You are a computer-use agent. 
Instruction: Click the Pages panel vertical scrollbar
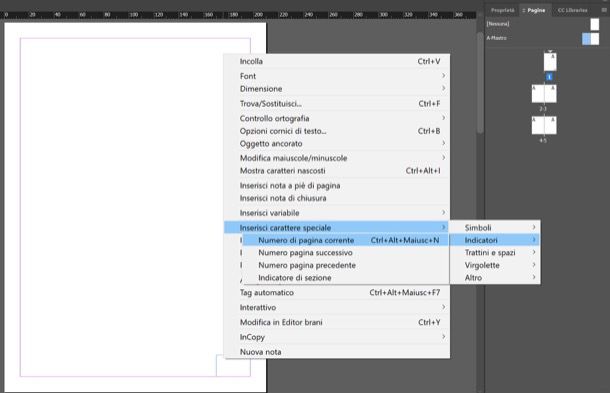(x=480, y=82)
